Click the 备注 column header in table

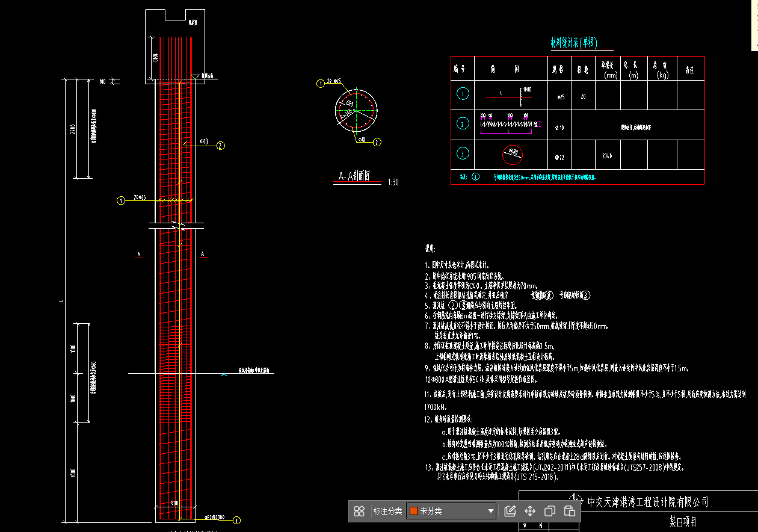[690, 70]
